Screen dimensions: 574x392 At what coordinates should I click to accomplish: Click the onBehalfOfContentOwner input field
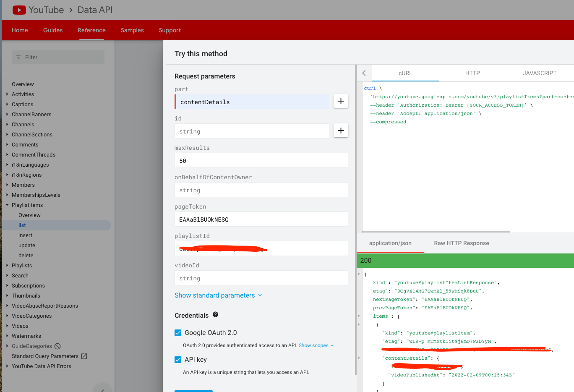pyautogui.click(x=261, y=190)
